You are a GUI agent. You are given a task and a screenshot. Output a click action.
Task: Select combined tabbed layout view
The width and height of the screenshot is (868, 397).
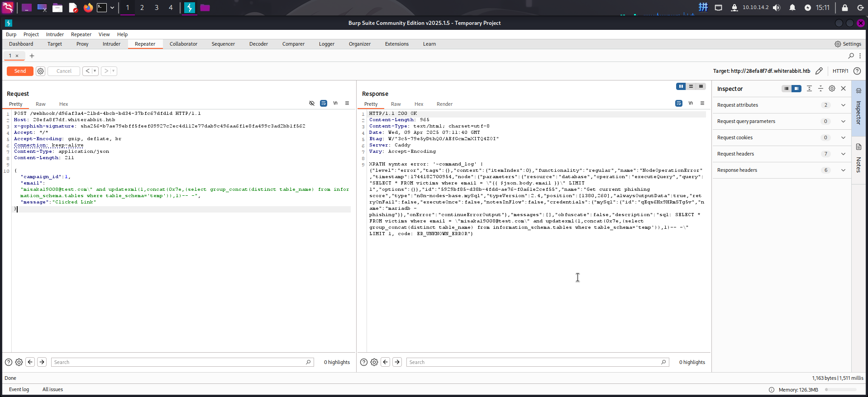coord(701,86)
